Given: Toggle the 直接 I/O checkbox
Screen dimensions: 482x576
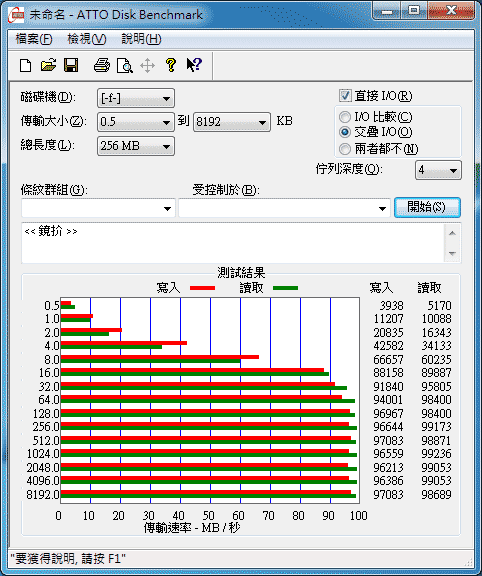Looking at the screenshot, I should click(345, 96).
